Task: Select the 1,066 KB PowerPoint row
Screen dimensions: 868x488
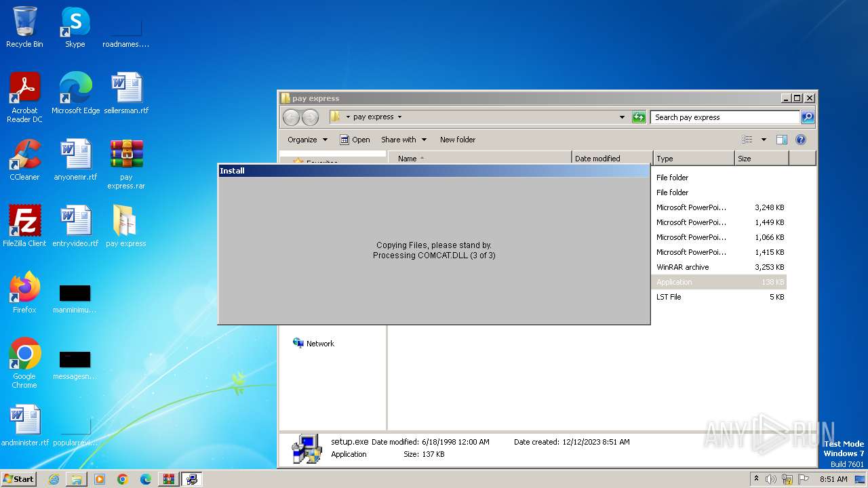Action: point(720,237)
